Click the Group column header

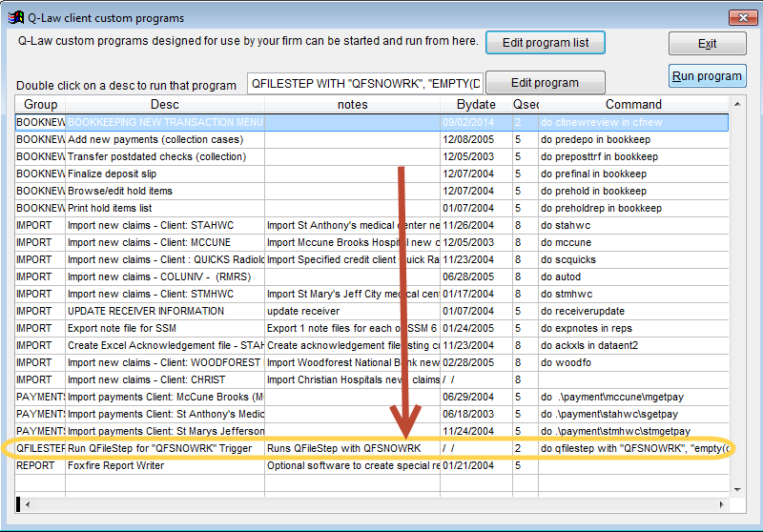tap(40, 105)
